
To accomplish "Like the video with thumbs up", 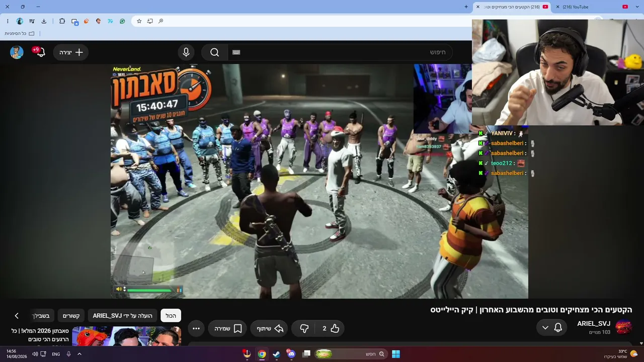I will coord(329,328).
